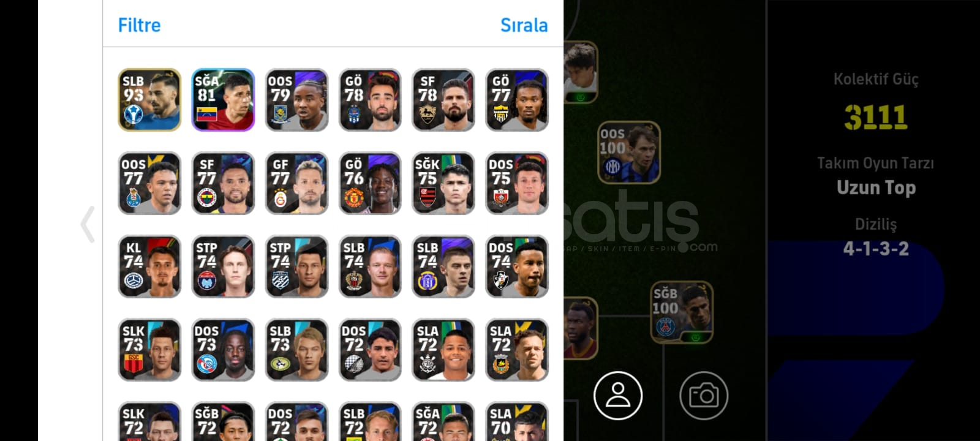Select the SLB 93 player card
The height and width of the screenshot is (441, 980).
[x=149, y=100]
